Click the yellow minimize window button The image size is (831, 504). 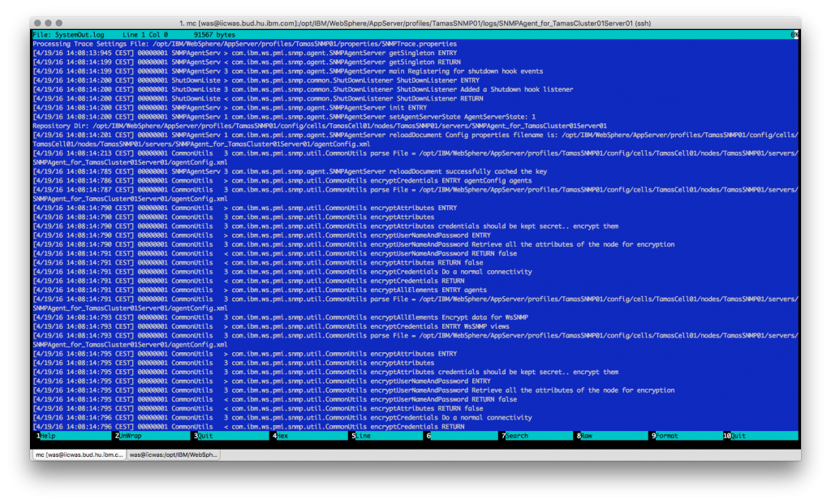coord(49,23)
